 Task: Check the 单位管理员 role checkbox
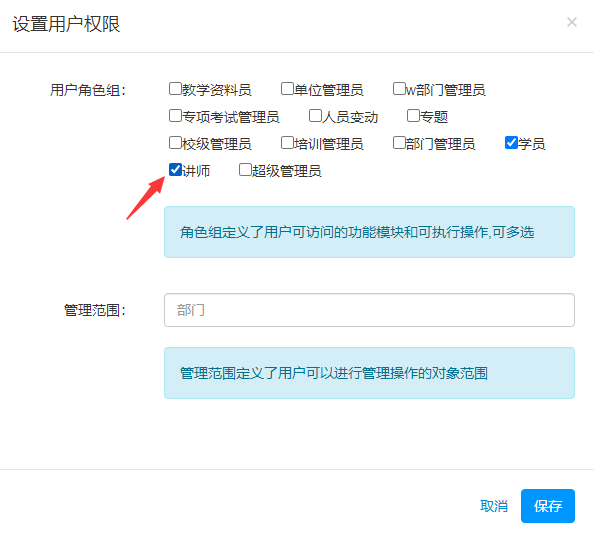pos(287,89)
